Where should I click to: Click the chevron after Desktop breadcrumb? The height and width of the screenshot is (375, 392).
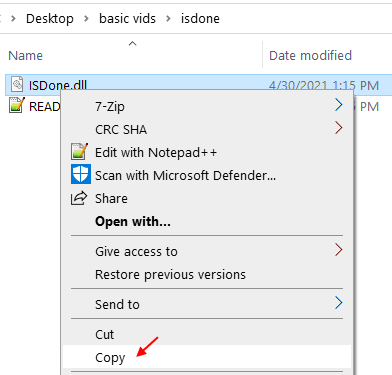coord(86,19)
